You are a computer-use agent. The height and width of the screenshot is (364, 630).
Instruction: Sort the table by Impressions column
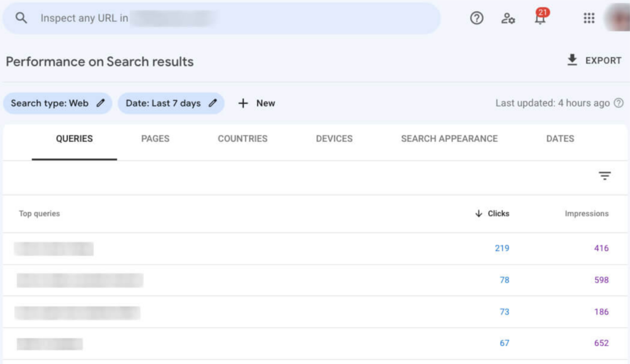coord(585,214)
